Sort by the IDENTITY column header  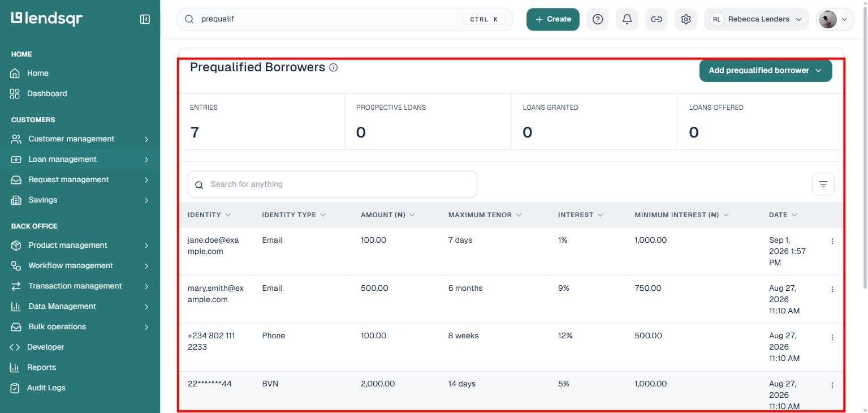click(209, 215)
